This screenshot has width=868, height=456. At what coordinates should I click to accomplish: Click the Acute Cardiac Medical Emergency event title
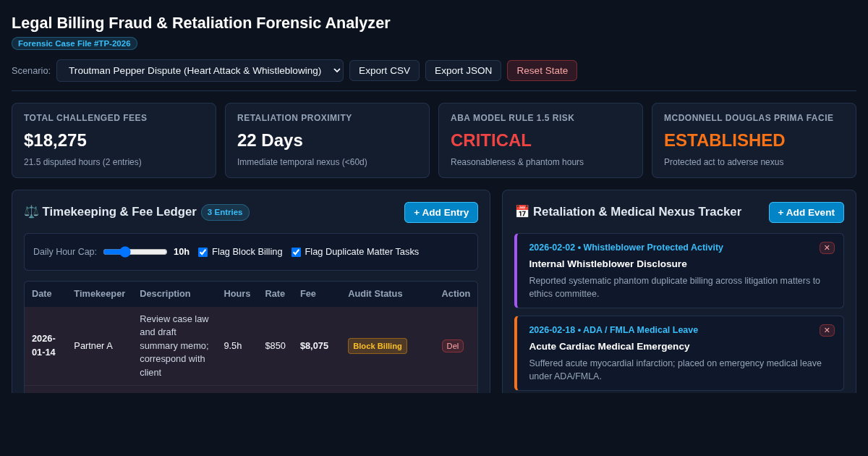click(609, 347)
